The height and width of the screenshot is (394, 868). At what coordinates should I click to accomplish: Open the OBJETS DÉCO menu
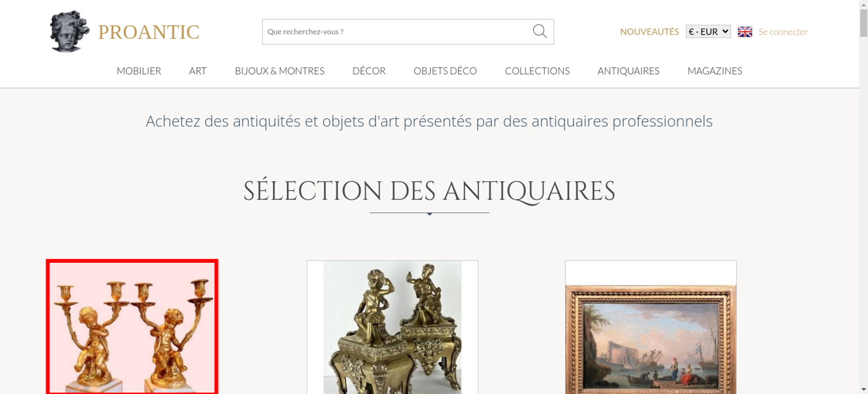(445, 71)
